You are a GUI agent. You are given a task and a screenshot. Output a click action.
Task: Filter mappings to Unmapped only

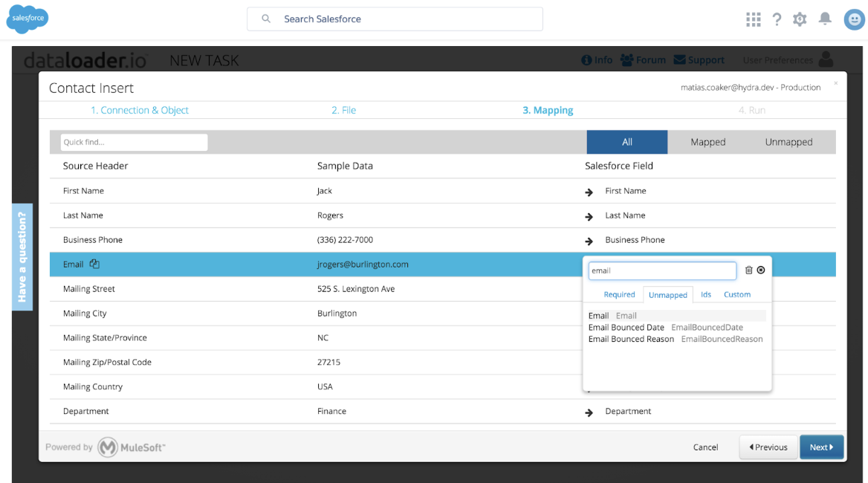[x=788, y=142]
